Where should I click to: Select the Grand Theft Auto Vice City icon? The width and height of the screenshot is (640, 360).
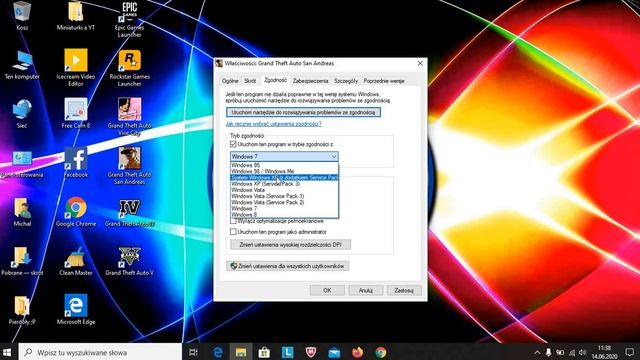pos(129,117)
